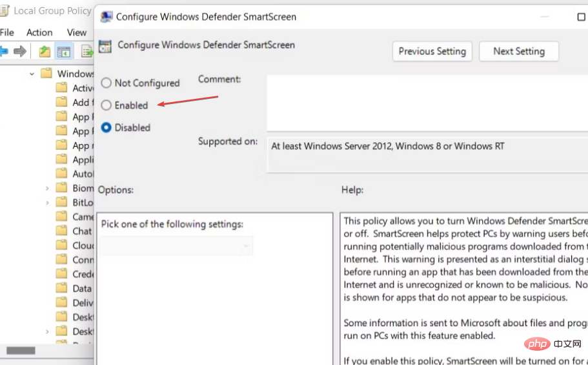Image resolution: width=588 pixels, height=365 pixels.
Task: Open the 'Pick one of the following settings' dropdown
Action: [x=177, y=245]
